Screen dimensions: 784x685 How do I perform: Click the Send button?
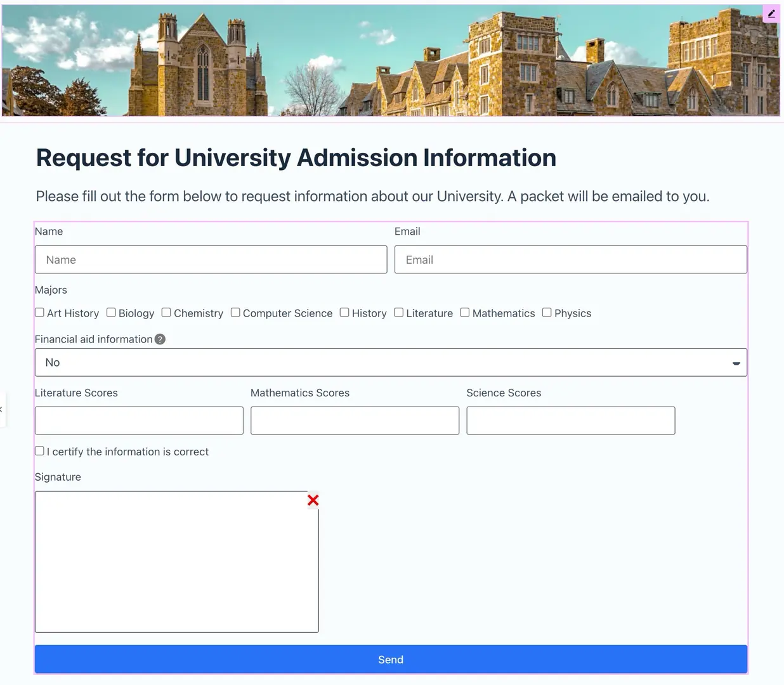click(391, 659)
